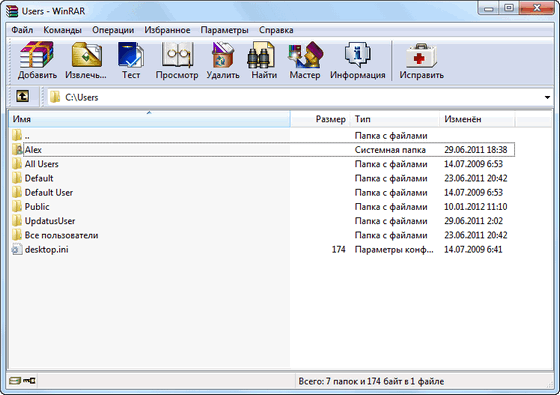Click the folder icon next to Public

(17, 206)
